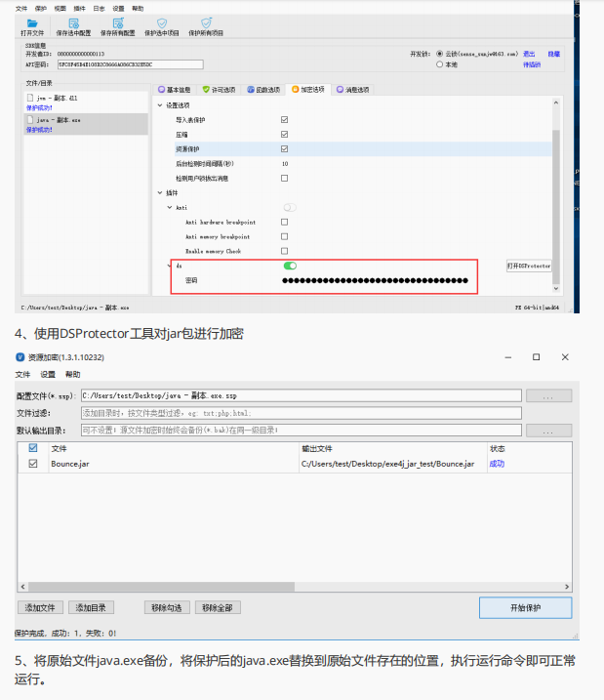604x700 pixels.
Task: Click file icon of java - 副本.exe
Action: (30, 120)
